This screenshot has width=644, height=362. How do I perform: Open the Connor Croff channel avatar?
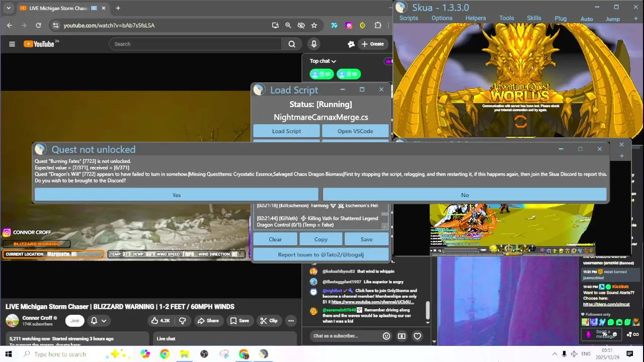point(12,320)
